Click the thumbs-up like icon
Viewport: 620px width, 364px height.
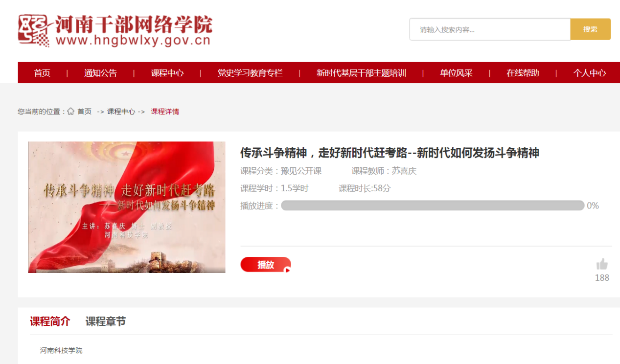pos(602,264)
